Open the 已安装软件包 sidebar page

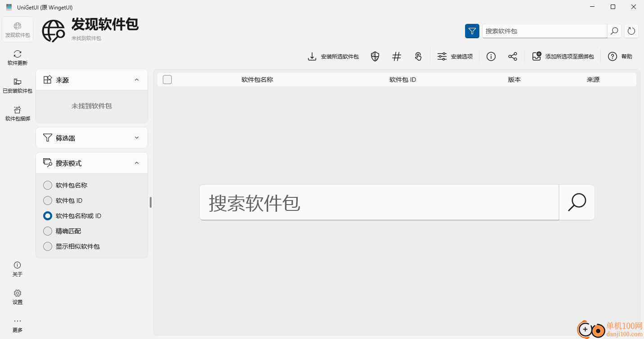18,85
